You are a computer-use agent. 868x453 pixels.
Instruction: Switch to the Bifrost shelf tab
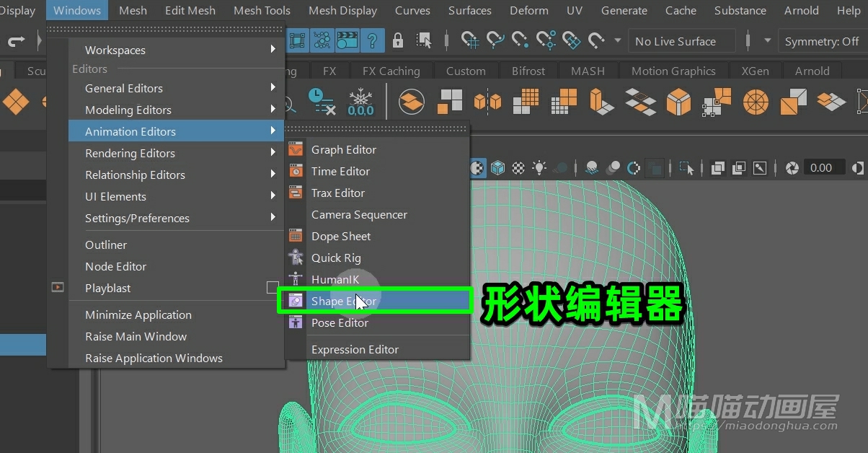(x=528, y=71)
